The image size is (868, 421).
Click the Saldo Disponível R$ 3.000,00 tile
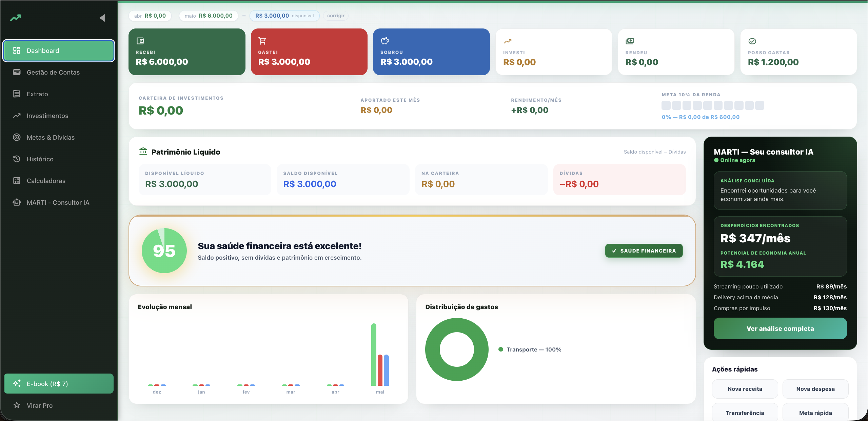(343, 180)
